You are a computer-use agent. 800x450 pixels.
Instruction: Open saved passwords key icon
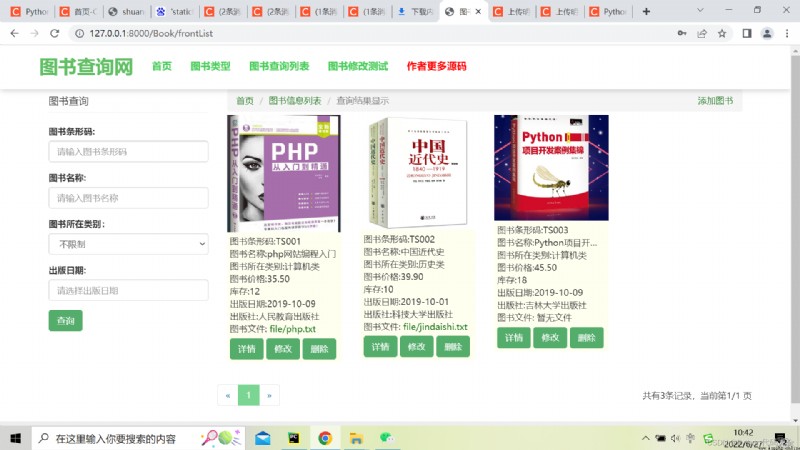(x=682, y=33)
